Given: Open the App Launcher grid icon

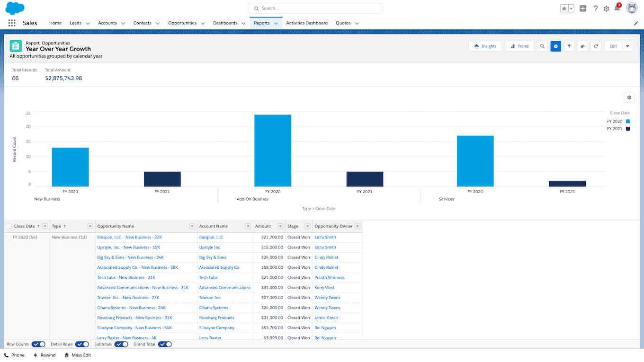Looking at the screenshot, I should pos(12,23).
